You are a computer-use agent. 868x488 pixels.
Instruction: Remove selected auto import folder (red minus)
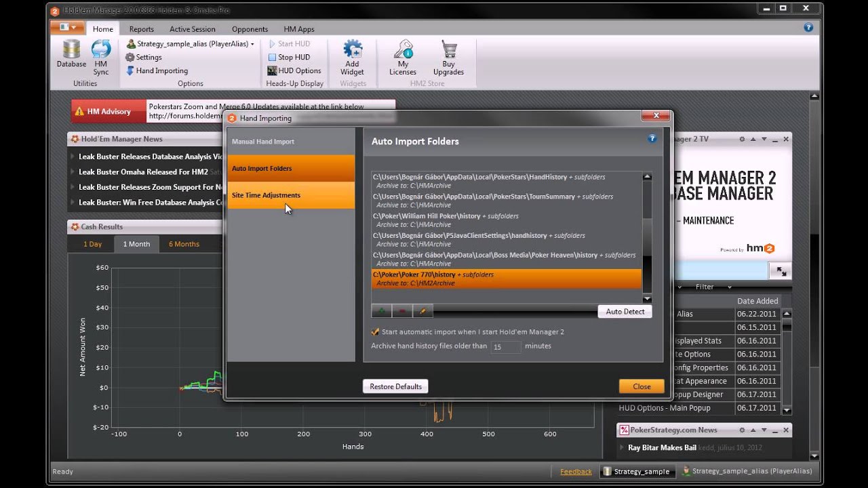[402, 311]
